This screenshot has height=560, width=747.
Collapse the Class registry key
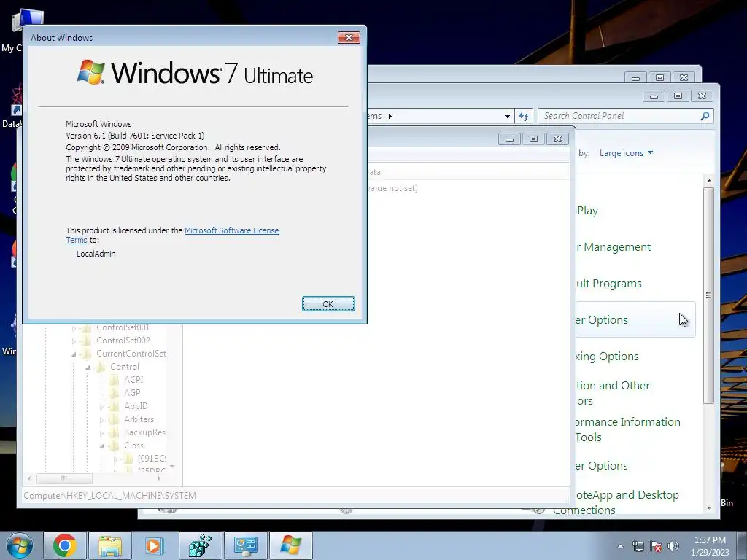pyautogui.click(x=101, y=446)
